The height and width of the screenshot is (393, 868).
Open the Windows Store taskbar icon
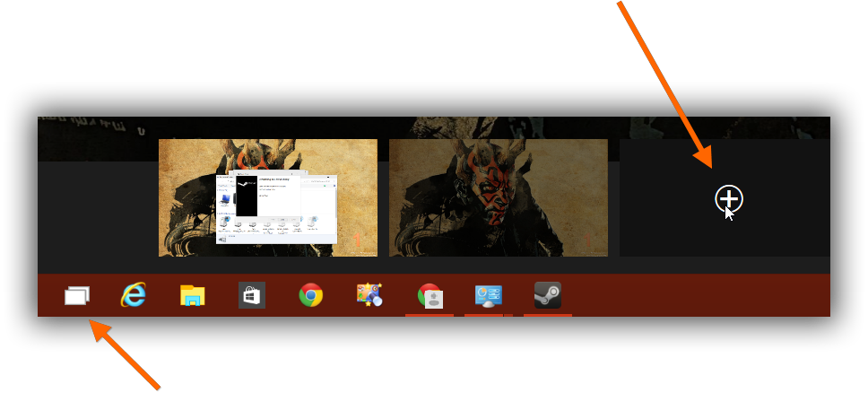[x=252, y=295]
